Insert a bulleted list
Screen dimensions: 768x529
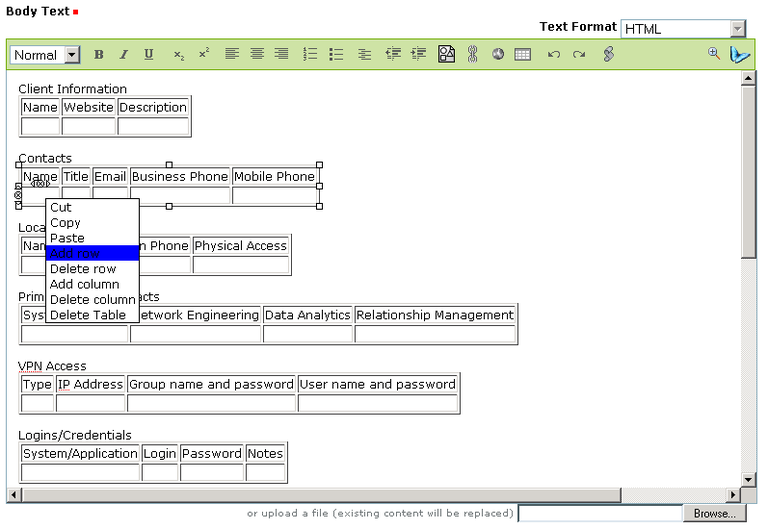pos(336,55)
